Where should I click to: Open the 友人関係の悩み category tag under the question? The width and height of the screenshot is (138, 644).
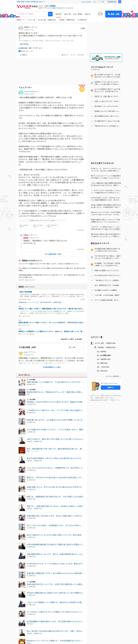[x=23, y=48]
